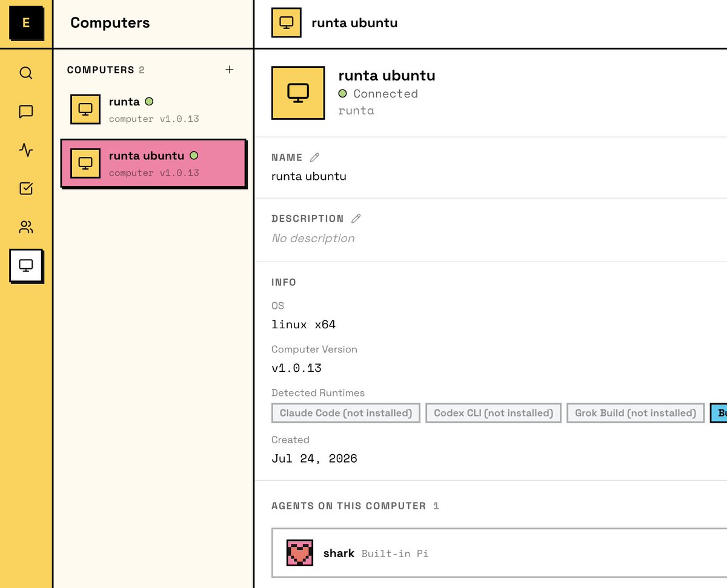Click the 'linux x64' OS value
The width and height of the screenshot is (727, 588).
(x=304, y=325)
